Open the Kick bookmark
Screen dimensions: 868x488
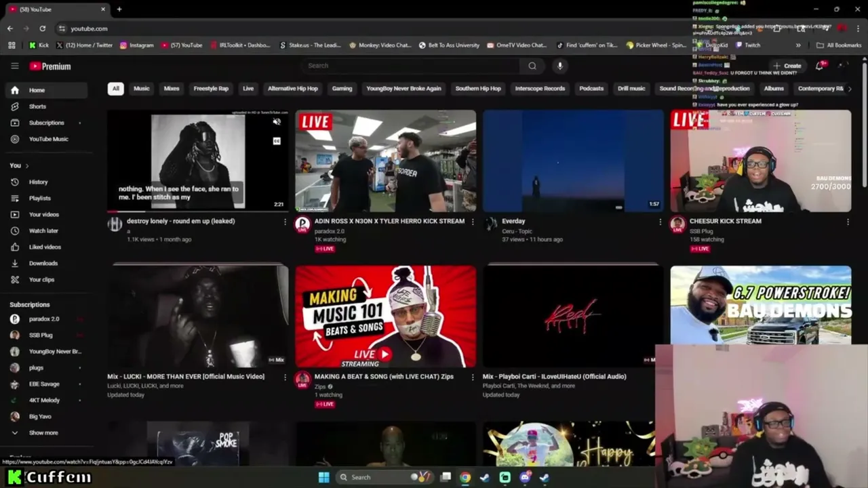tap(39, 45)
